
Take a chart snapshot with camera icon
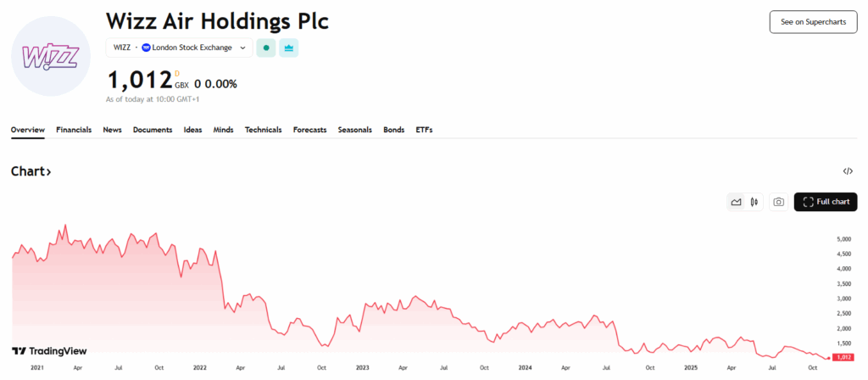(777, 202)
